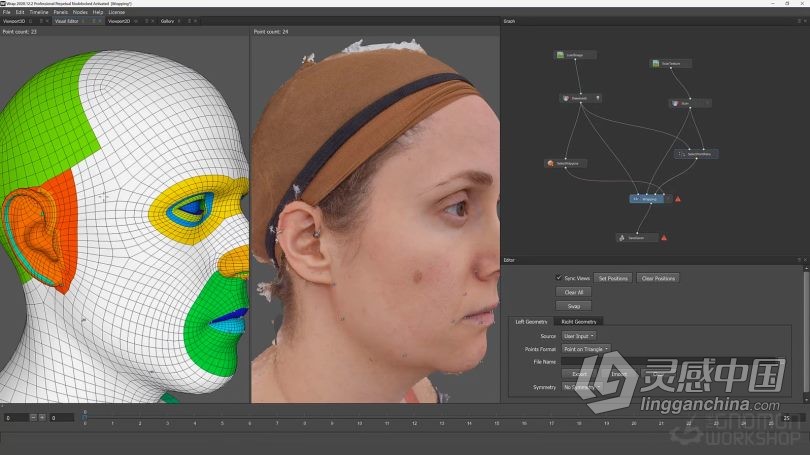
Task: Open the File menu
Action: 7,12
